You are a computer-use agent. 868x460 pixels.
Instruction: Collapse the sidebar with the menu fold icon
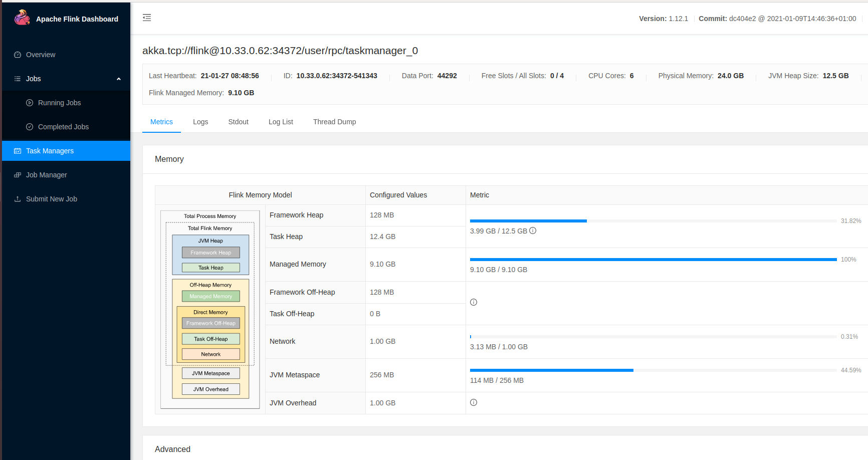[147, 18]
